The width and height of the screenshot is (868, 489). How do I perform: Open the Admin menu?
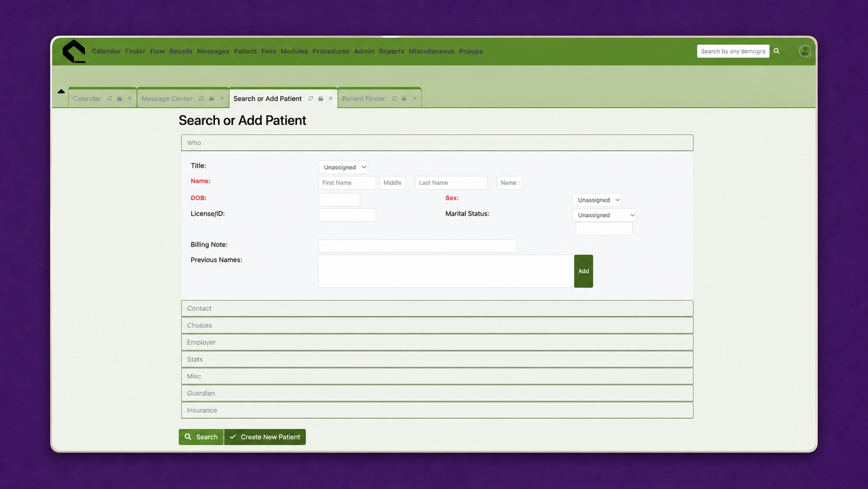point(364,51)
